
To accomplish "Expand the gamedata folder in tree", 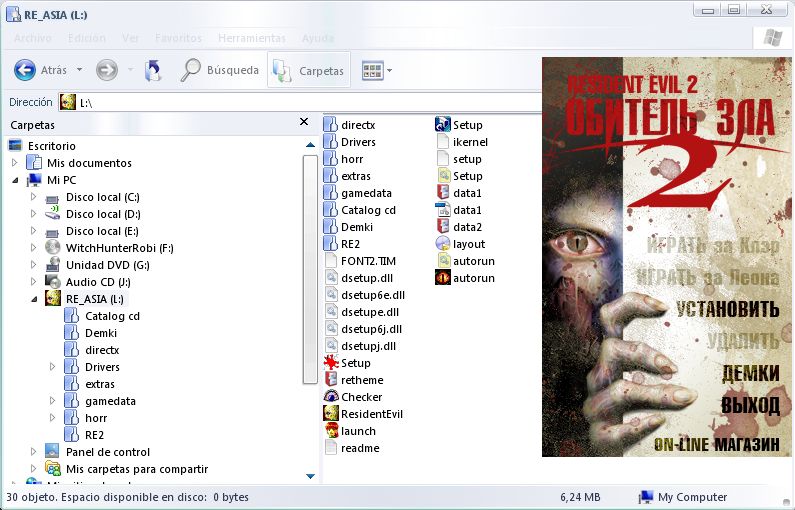I will click(52, 401).
